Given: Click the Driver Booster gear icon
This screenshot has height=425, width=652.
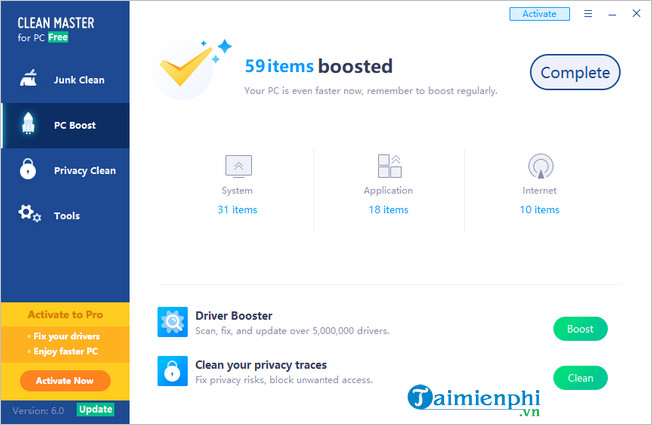Looking at the screenshot, I should click(x=172, y=322).
